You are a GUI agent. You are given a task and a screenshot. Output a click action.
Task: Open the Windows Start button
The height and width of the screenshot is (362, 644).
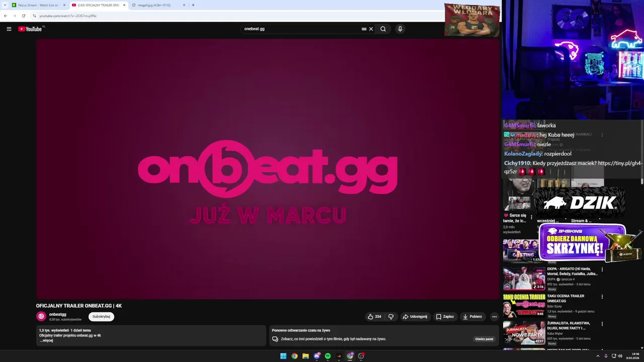283,356
